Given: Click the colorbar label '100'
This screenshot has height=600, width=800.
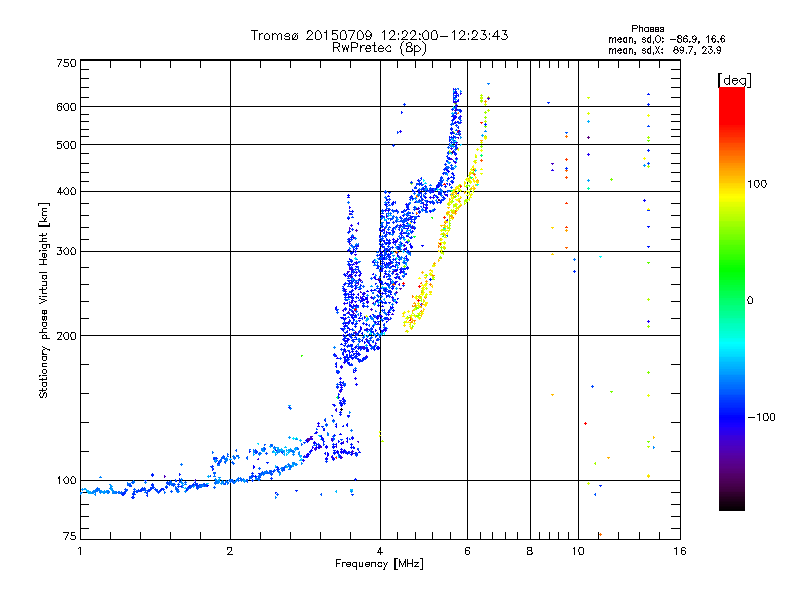Looking at the screenshot, I should coord(757,184).
